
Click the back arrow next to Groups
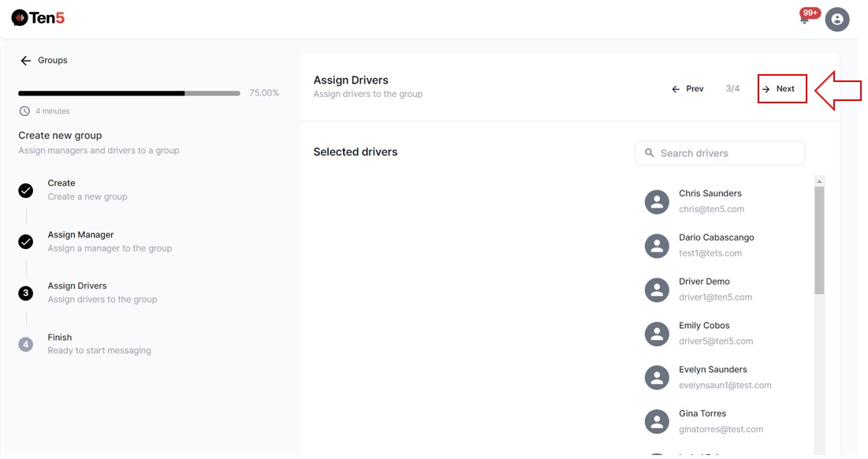(x=25, y=61)
